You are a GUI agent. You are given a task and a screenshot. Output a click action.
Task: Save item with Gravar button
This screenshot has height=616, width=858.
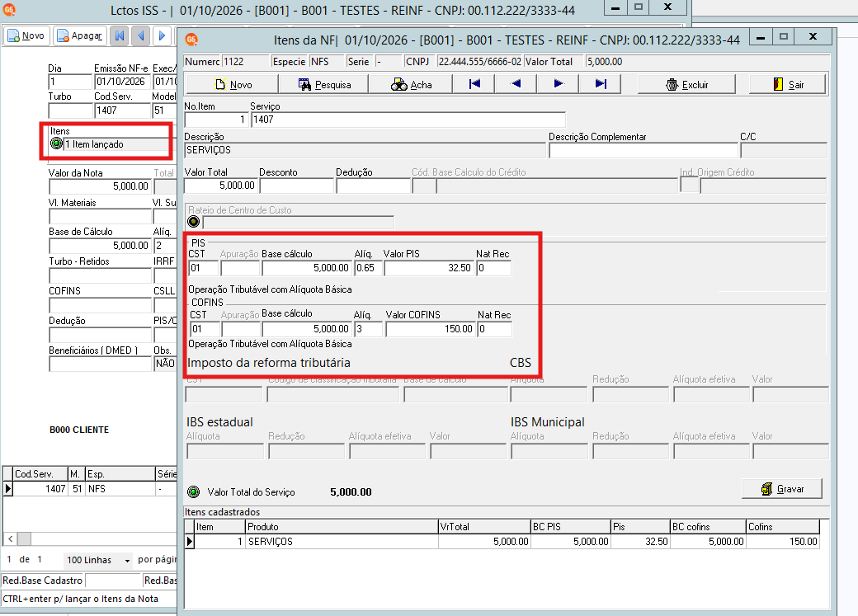[782, 488]
